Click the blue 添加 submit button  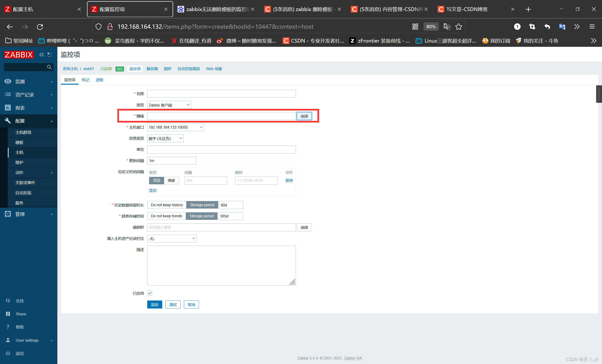154,305
